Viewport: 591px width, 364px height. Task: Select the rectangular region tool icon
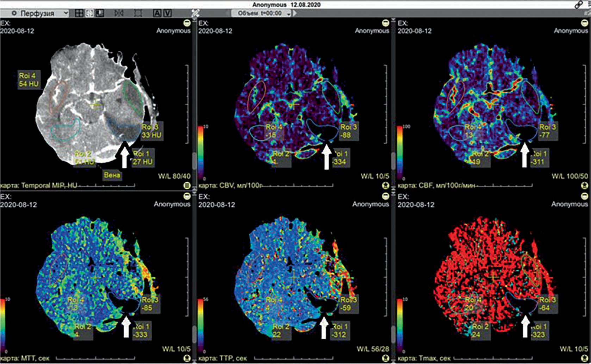point(138,13)
